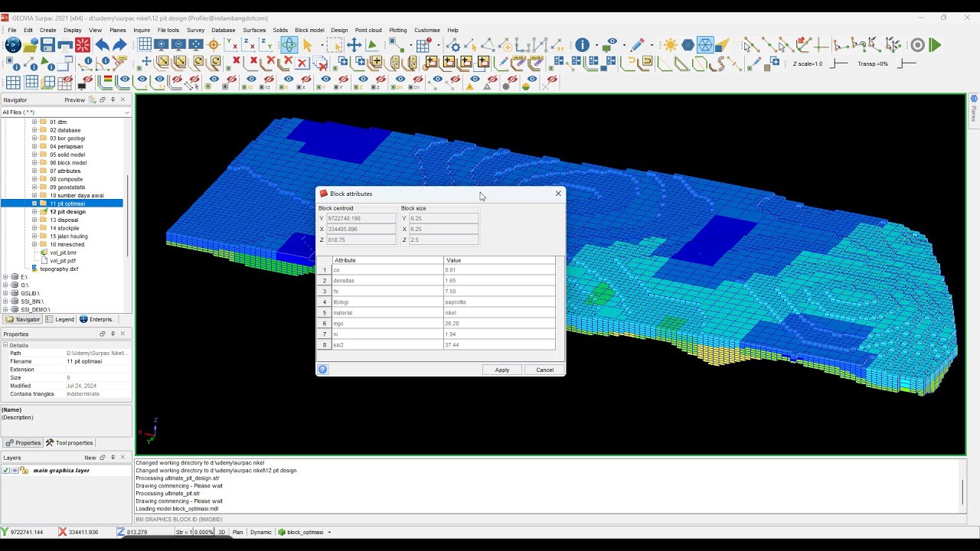Click the Save floppy disk icon
Viewport: 980px width, 551px height.
coord(47,45)
